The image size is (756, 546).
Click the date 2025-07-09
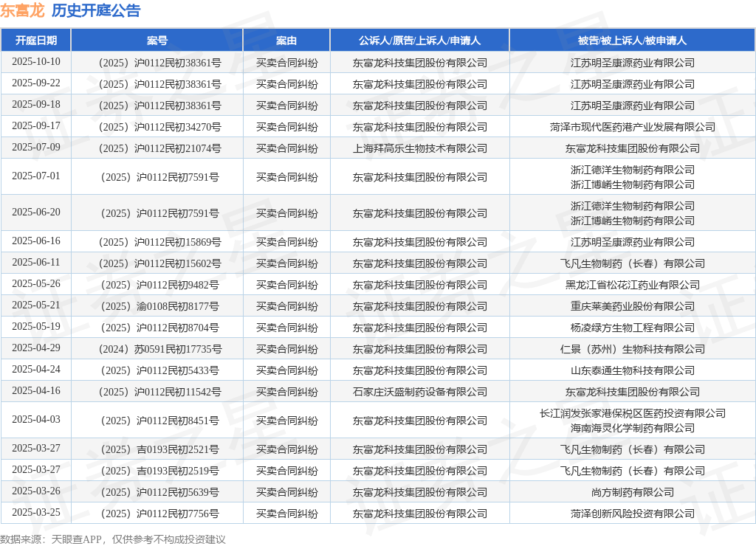(x=36, y=147)
